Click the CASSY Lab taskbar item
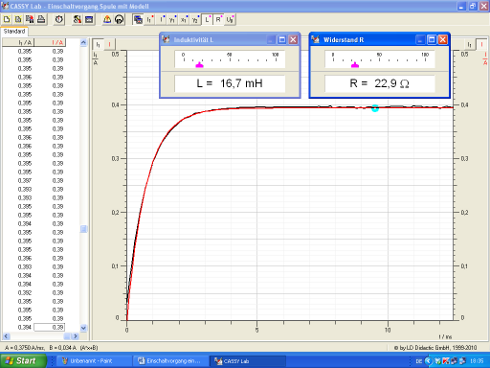Image resolution: width=490 pixels, height=368 pixels. (x=247, y=361)
